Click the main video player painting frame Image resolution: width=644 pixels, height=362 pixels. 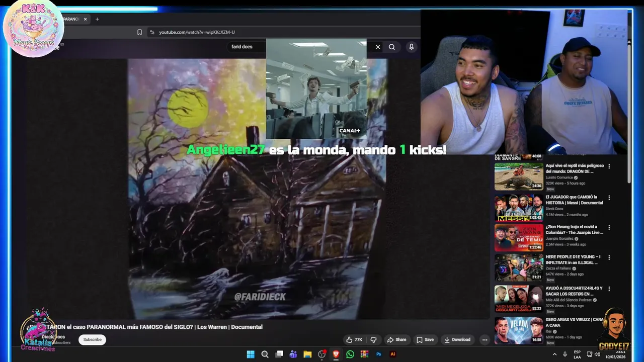pos(257,189)
